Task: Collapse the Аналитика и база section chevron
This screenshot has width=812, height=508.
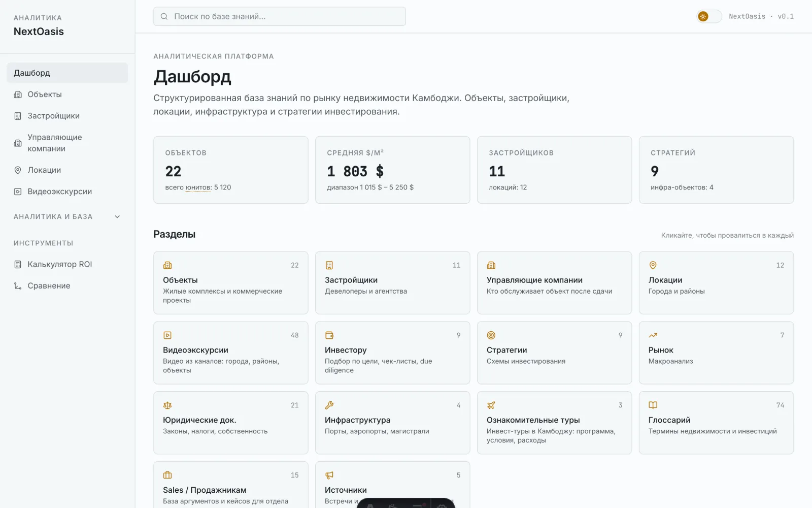Action: 117,217
